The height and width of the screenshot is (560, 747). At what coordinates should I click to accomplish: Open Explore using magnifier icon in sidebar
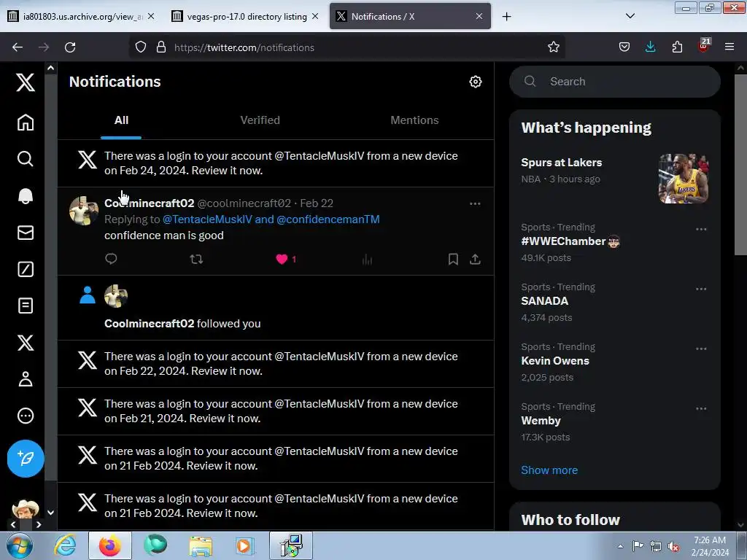(26, 158)
